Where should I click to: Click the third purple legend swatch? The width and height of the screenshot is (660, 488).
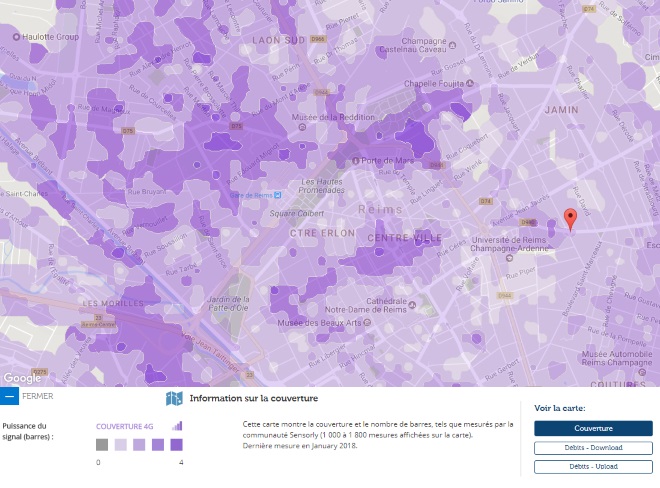pyautogui.click(x=158, y=445)
